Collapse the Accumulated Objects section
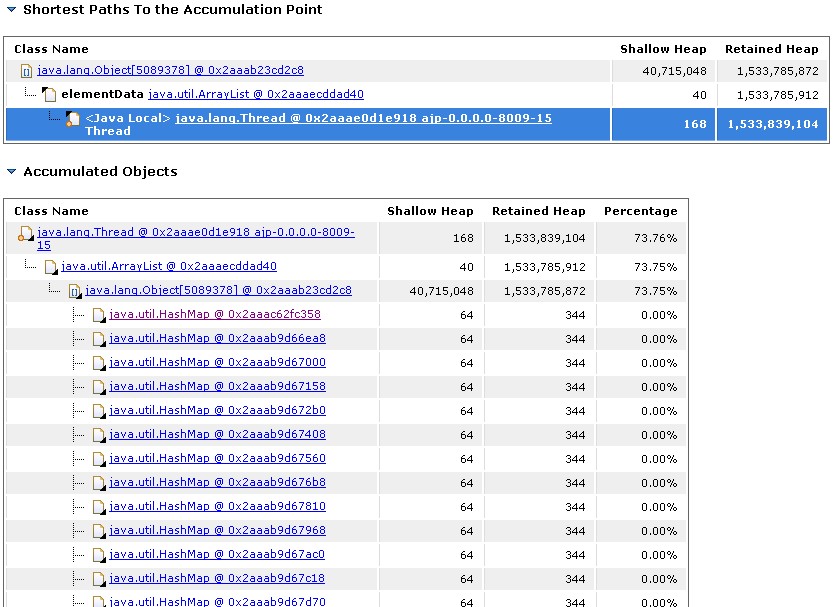 [x=11, y=172]
